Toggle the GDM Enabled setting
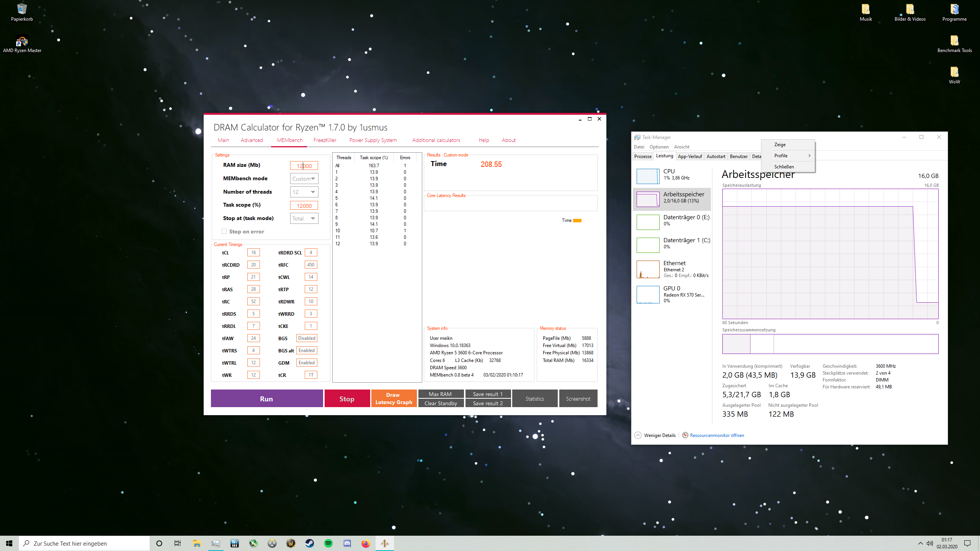The width and height of the screenshot is (980, 551). click(306, 362)
